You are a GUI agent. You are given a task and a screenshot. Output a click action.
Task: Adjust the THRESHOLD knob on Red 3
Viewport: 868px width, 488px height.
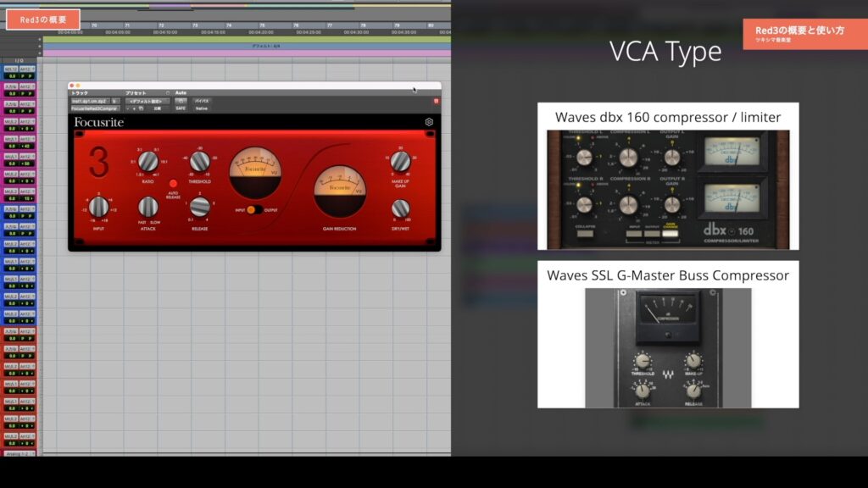pyautogui.click(x=200, y=162)
